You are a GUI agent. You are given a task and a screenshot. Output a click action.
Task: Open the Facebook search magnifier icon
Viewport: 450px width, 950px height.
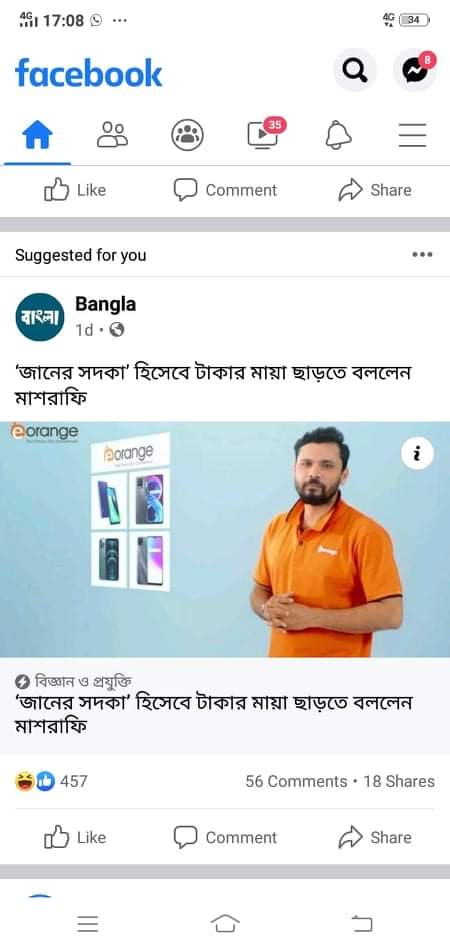pyautogui.click(x=355, y=71)
